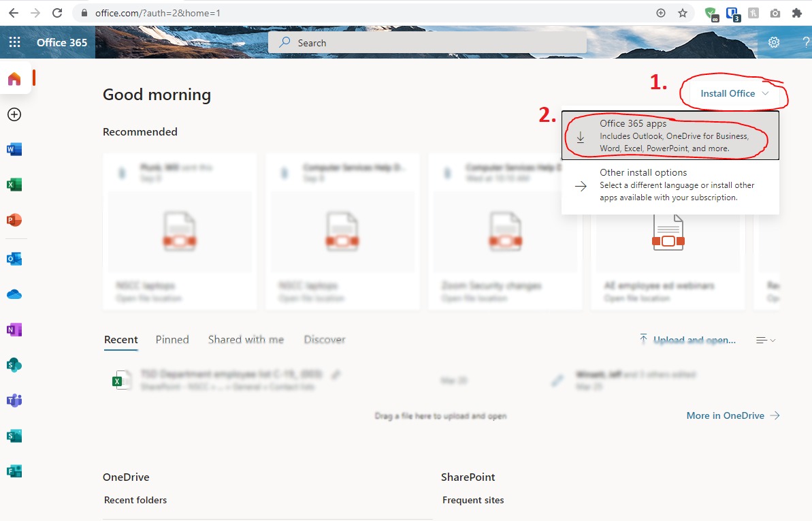Click the Upload and open link
Screen dimensions: 812x521
[687, 340]
